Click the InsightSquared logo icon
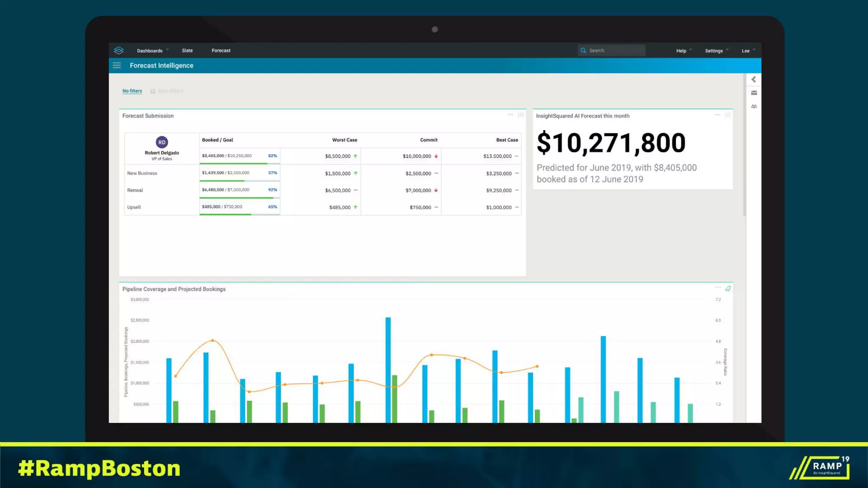868x488 pixels. pos(119,50)
